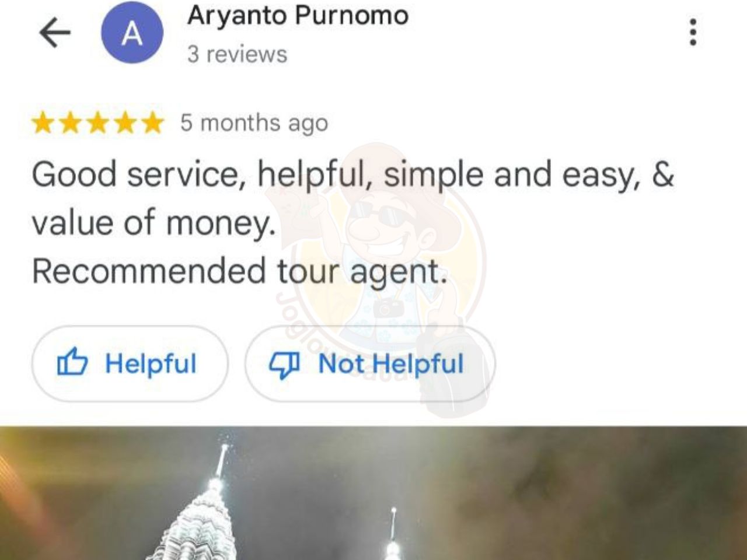Screen dimensions: 747x560
Task: Open the illuminated towers night photo
Action: point(373,493)
